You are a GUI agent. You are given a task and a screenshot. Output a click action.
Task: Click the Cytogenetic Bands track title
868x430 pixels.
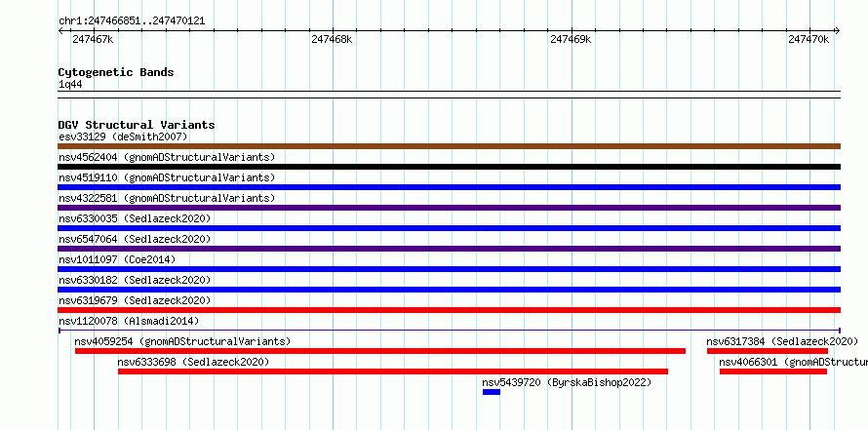[x=116, y=72]
